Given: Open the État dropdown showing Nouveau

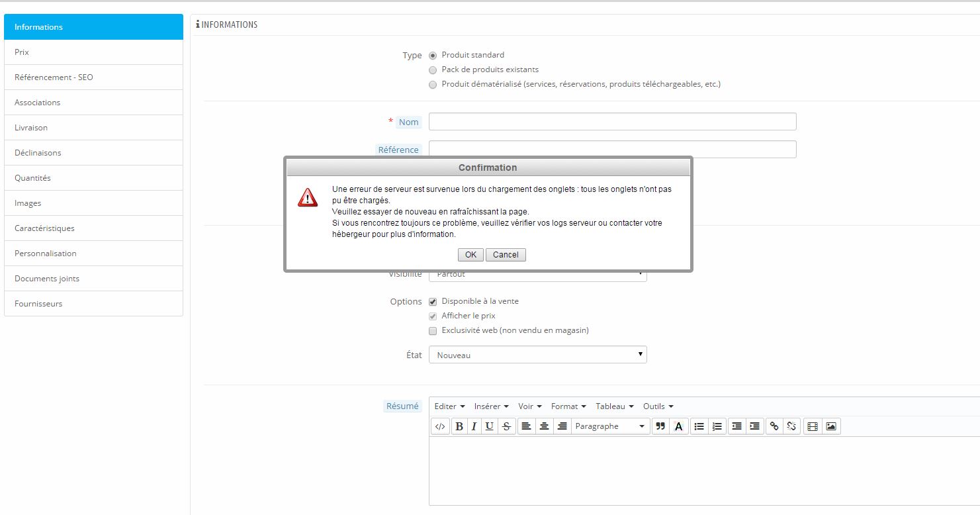Looking at the screenshot, I should click(537, 355).
